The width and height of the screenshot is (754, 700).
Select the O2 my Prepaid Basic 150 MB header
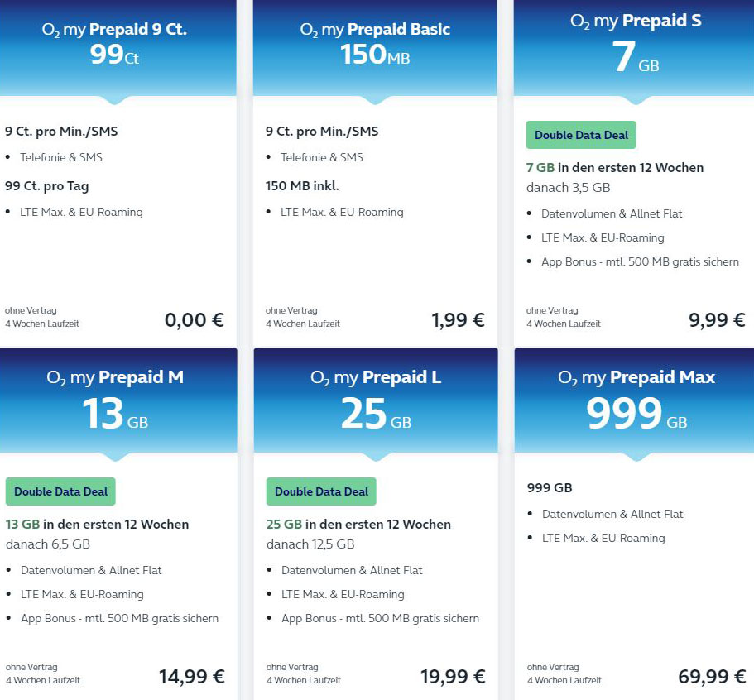tap(375, 43)
